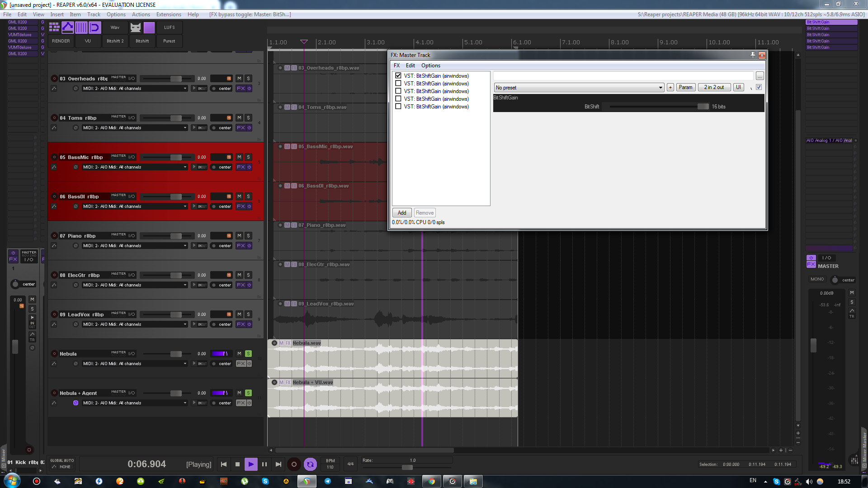
Task: Click the Play transport button
Action: (x=251, y=464)
